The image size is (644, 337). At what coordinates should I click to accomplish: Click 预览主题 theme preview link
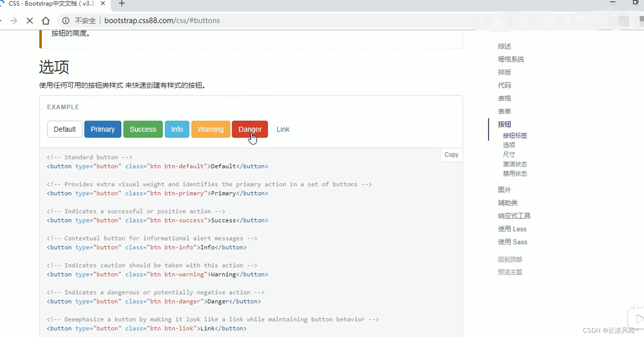pos(510,272)
